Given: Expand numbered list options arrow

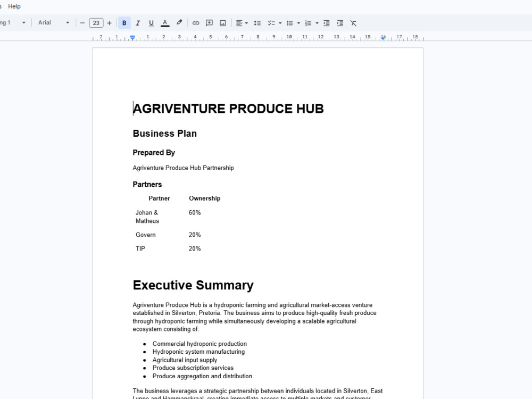Looking at the screenshot, I should click(317, 23).
